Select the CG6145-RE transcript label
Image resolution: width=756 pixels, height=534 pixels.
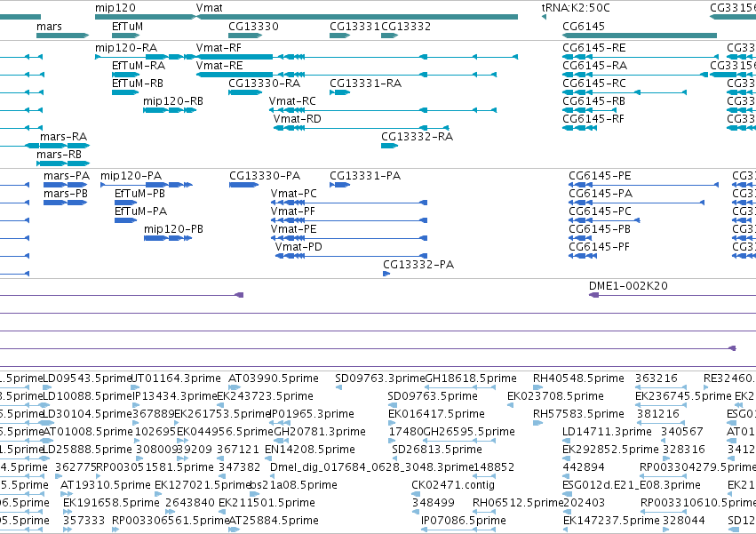[594, 48]
